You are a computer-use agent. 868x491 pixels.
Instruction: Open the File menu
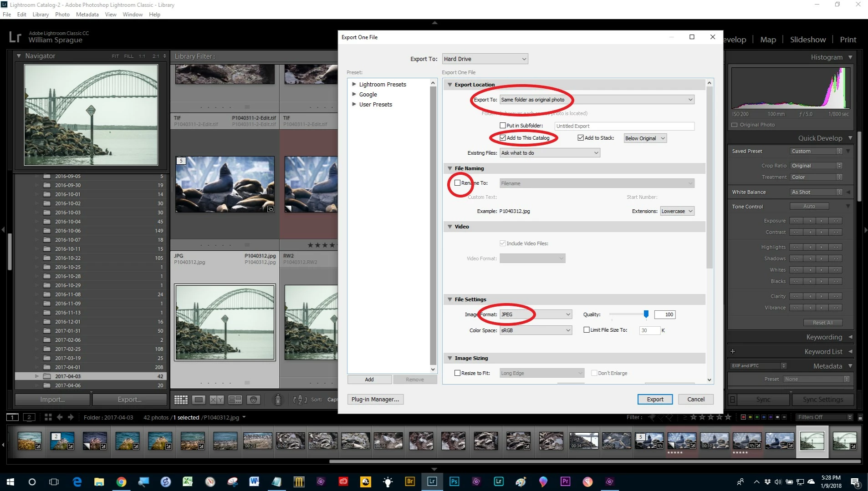[x=7, y=15]
